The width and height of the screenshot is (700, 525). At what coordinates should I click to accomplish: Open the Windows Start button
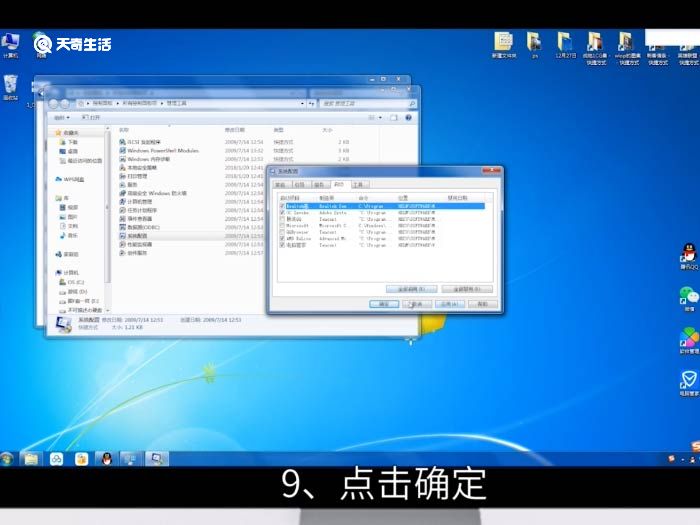point(7,458)
